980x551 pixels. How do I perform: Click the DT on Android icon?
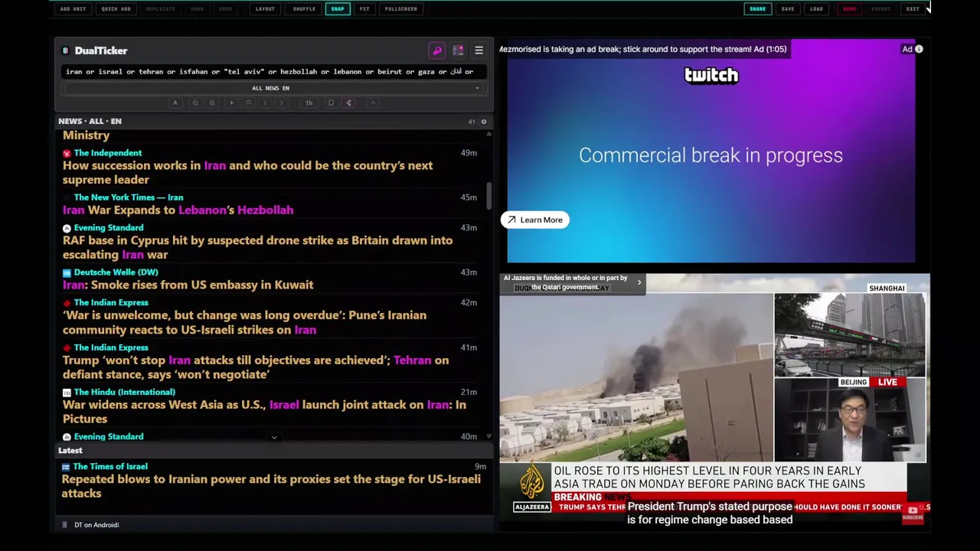65,525
